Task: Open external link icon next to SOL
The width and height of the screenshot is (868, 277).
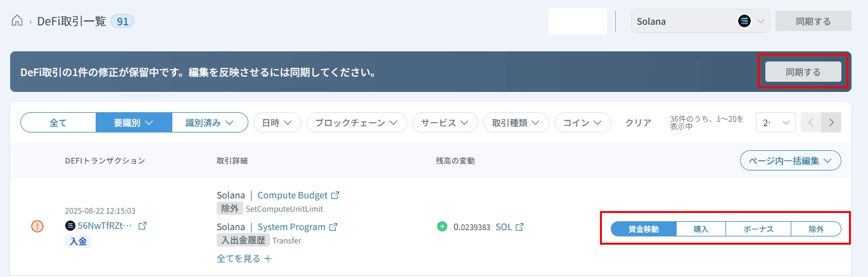Action: pos(520,227)
